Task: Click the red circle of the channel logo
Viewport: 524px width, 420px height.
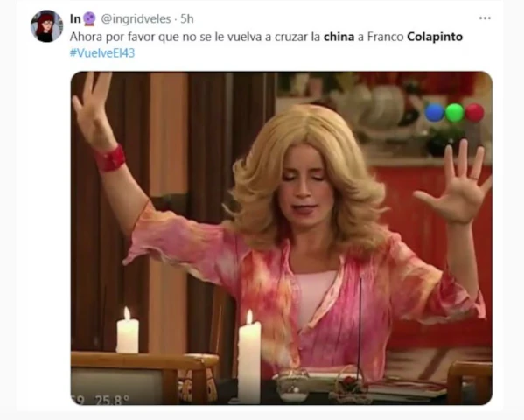Action: coord(474,113)
